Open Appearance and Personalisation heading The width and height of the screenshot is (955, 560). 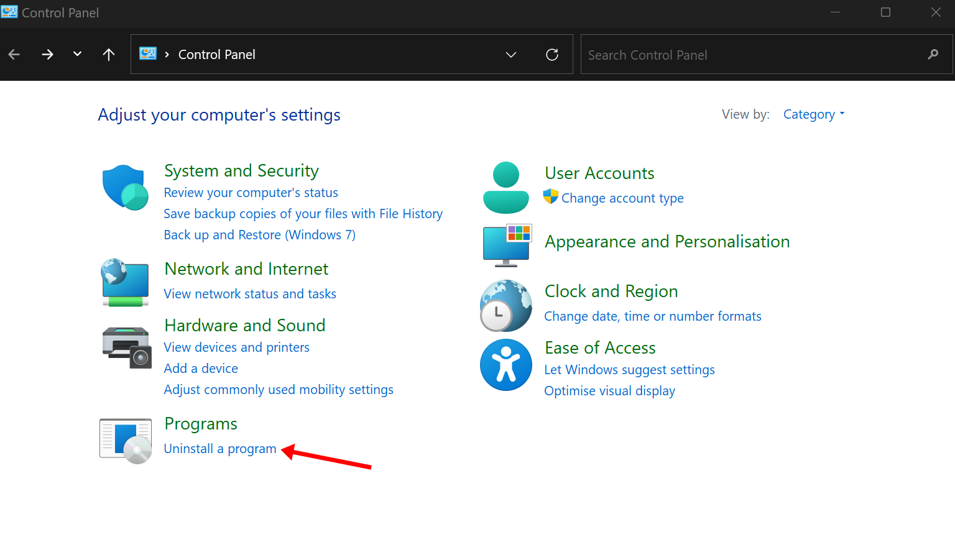point(667,242)
